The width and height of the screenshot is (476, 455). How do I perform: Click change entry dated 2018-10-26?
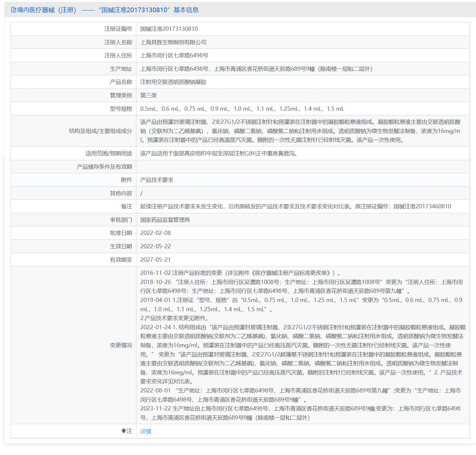302,286
